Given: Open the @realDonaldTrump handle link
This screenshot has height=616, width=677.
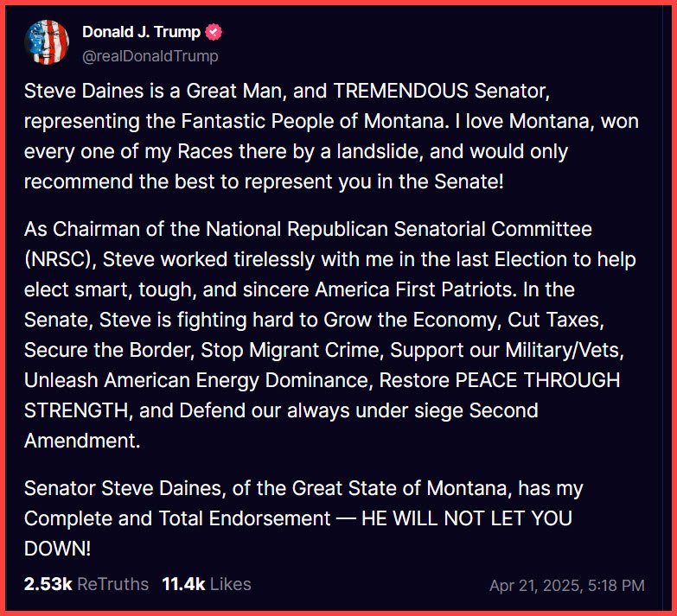Looking at the screenshot, I should point(150,56).
